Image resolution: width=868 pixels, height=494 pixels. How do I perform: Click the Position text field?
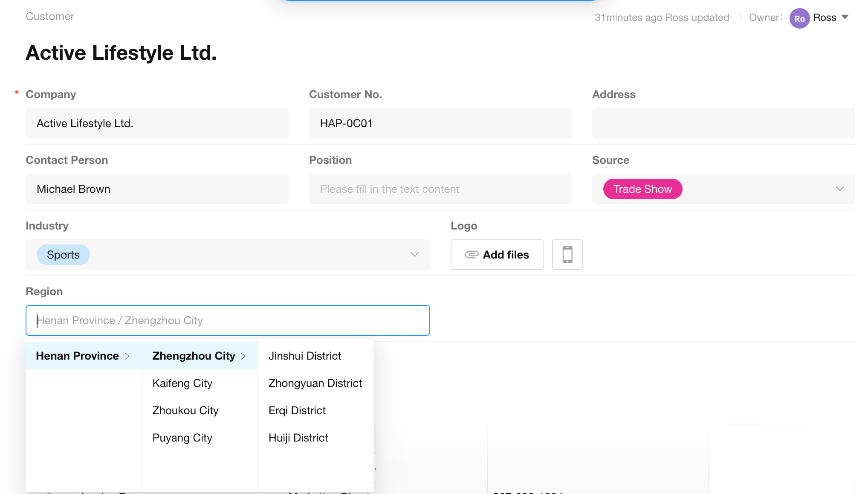click(440, 189)
